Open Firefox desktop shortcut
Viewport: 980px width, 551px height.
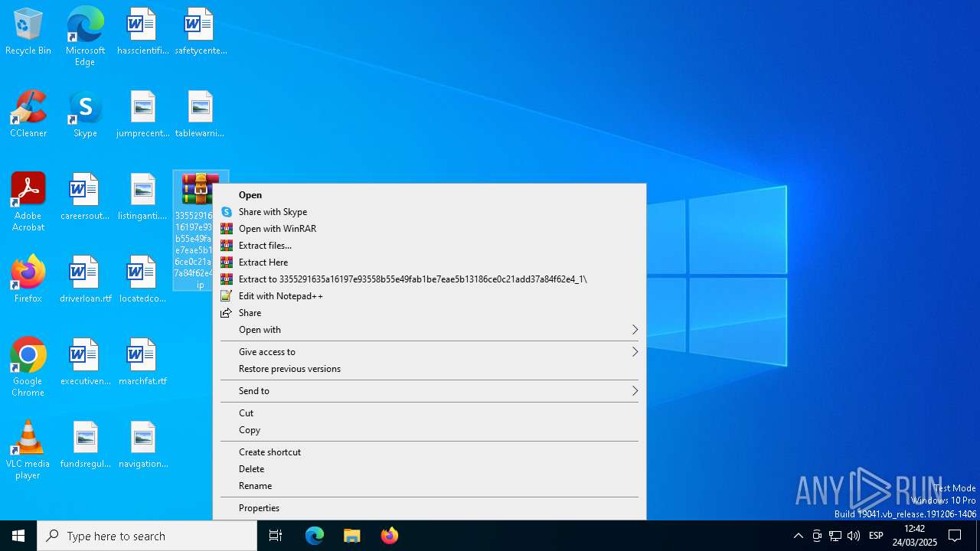pos(28,280)
